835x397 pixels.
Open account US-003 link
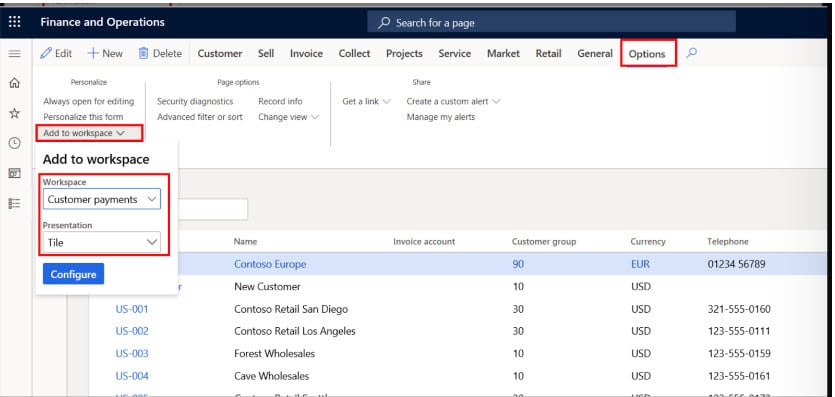(x=132, y=353)
